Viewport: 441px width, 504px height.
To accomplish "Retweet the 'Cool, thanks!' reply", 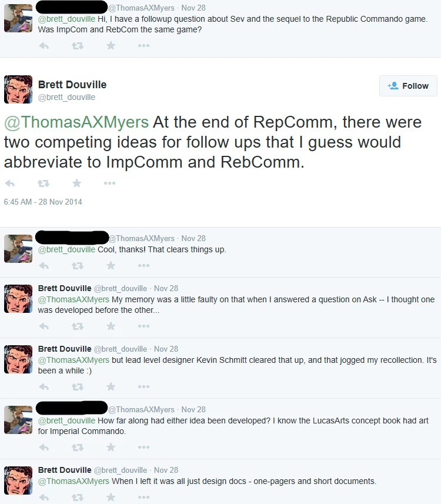I will click(x=77, y=265).
